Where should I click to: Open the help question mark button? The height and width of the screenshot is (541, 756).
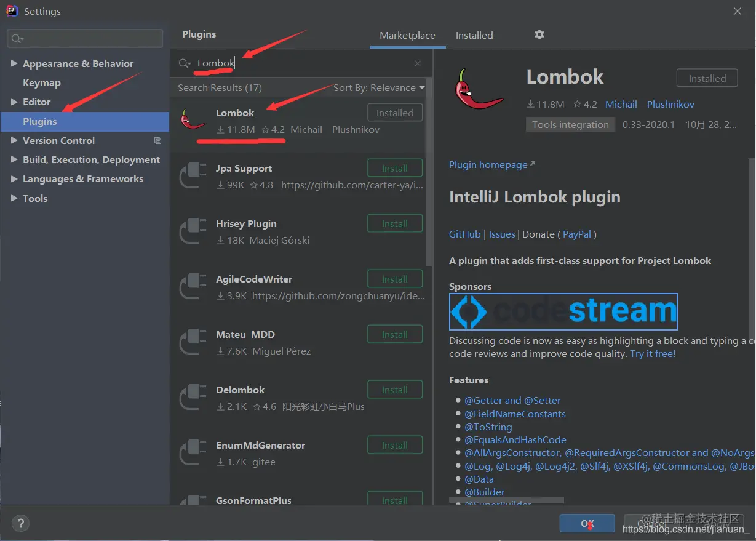tap(20, 524)
